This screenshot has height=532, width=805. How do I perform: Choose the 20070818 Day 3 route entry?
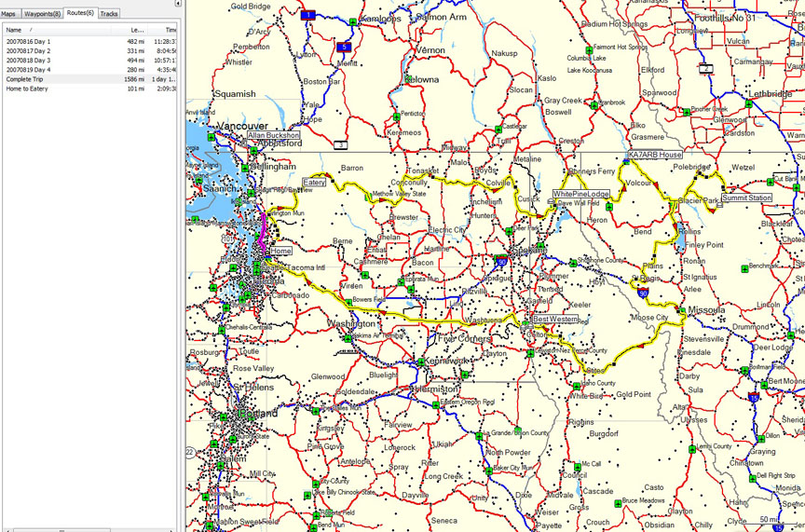[29, 61]
